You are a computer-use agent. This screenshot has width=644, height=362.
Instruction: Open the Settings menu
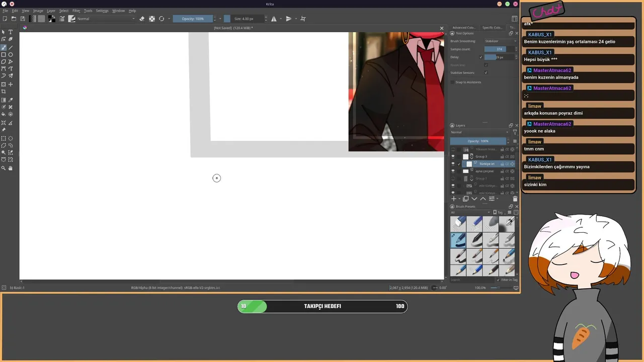tap(102, 11)
